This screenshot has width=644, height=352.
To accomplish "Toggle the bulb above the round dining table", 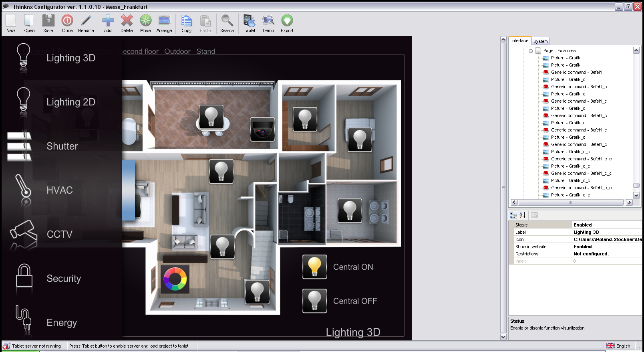I will pos(211,117).
